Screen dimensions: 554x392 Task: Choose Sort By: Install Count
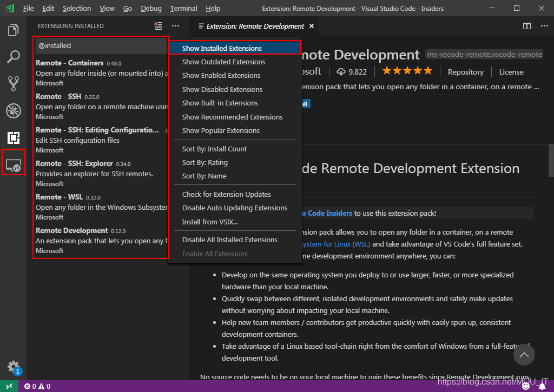(x=235, y=149)
